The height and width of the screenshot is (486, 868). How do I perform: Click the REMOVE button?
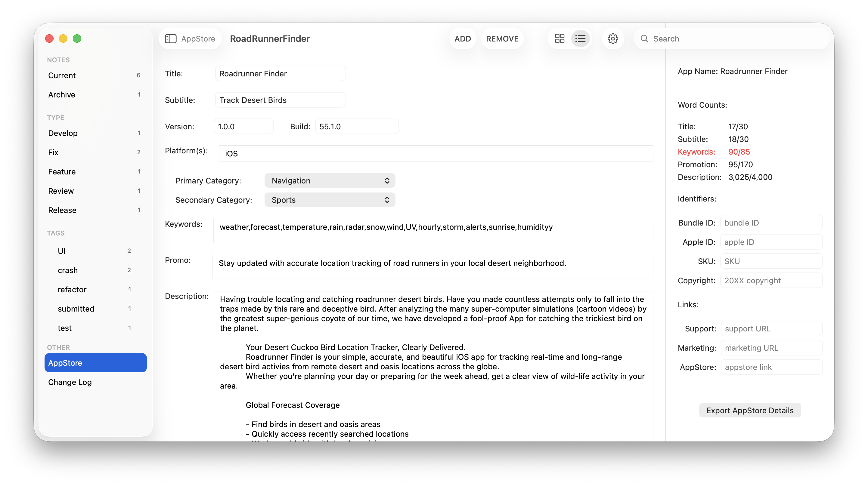[502, 38]
